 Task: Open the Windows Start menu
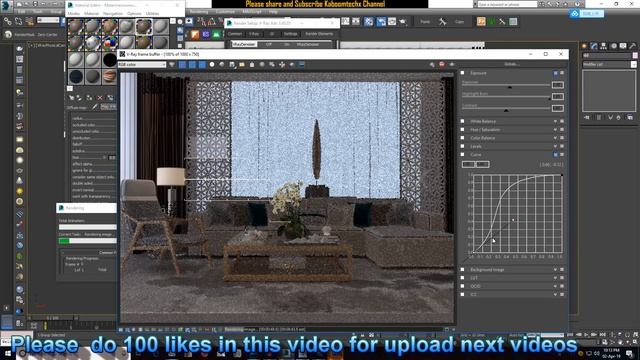[x=8, y=353]
